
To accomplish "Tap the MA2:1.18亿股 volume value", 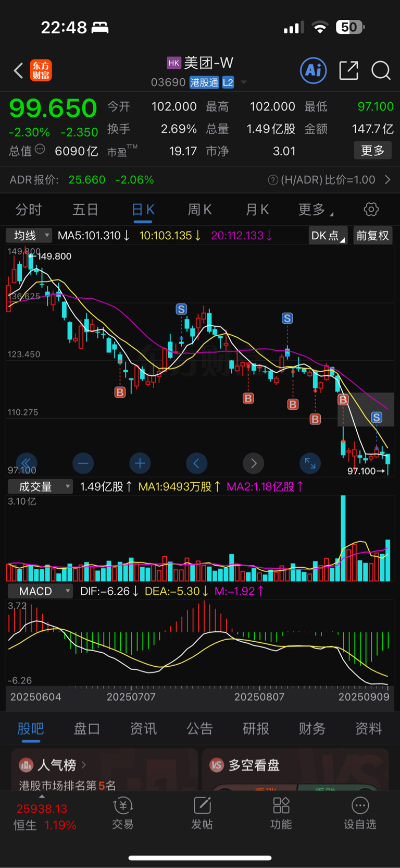I will (265, 487).
